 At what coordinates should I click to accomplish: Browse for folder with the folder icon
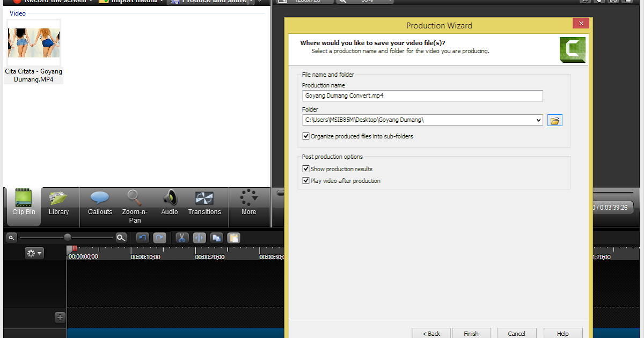pos(555,120)
